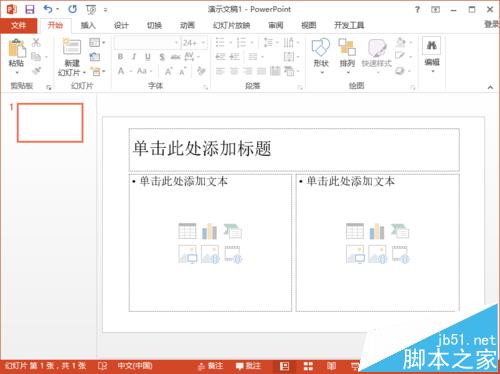
Task: Switch to the 幻灯片放映 Slide Show tab
Action: 232,25
